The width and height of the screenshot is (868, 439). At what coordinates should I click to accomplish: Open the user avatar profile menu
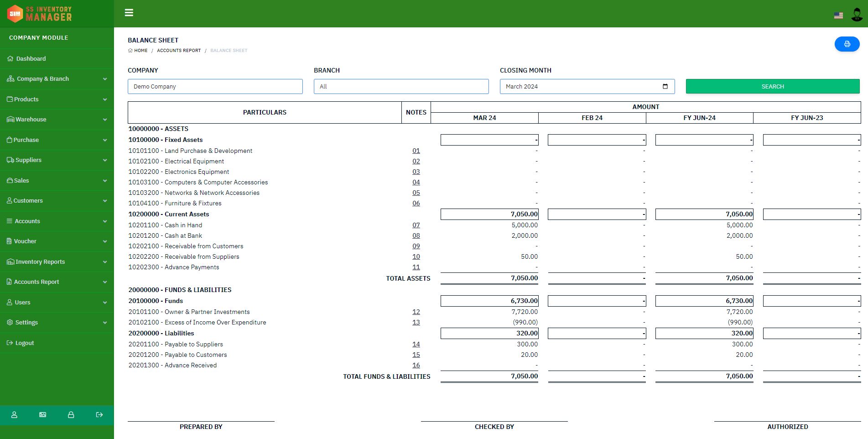pos(857,15)
